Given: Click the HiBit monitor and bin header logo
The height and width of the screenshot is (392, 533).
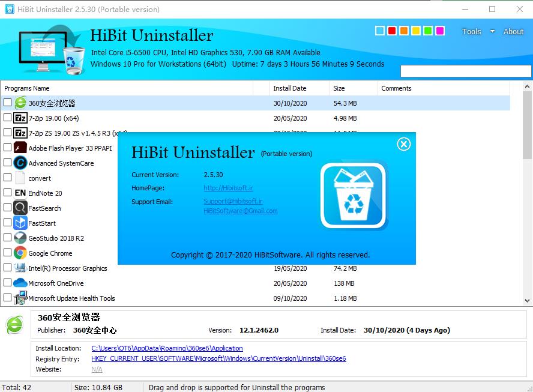Looking at the screenshot, I should point(51,49).
